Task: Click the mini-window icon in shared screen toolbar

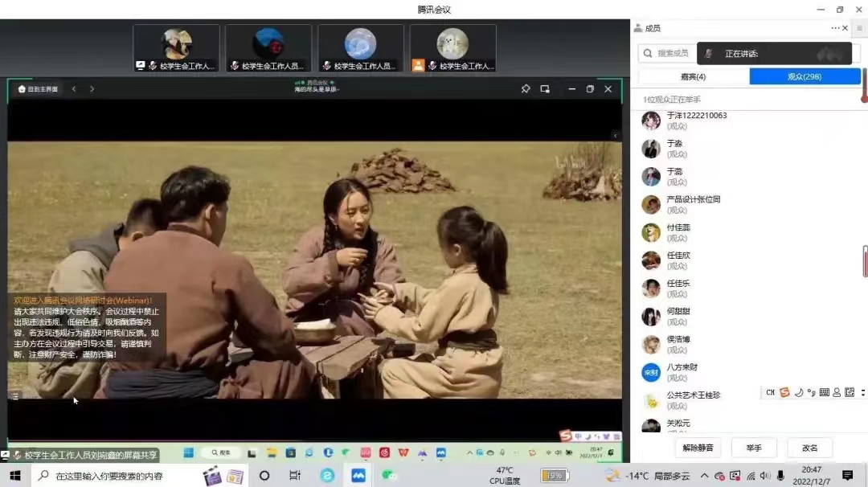Action: pyautogui.click(x=545, y=88)
